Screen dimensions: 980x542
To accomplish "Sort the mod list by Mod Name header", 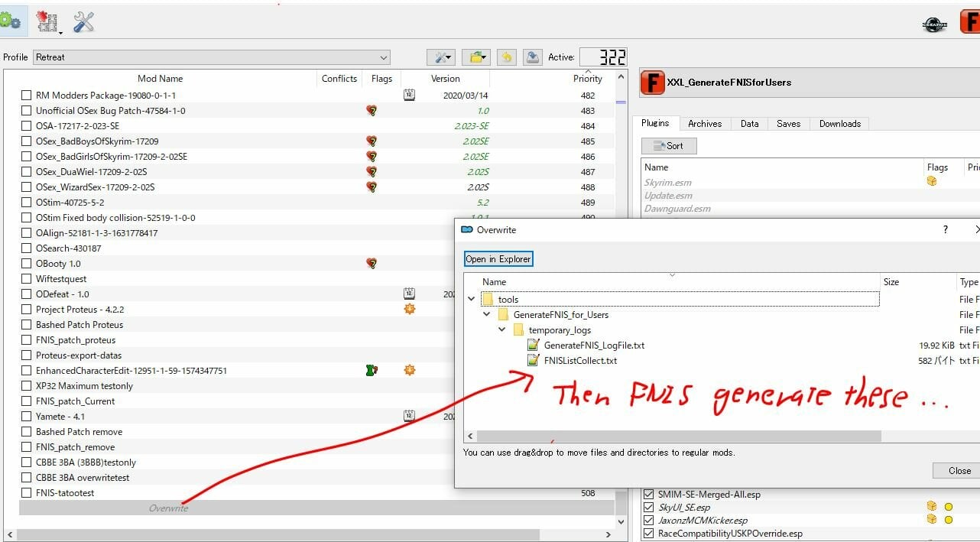I will tap(160, 79).
